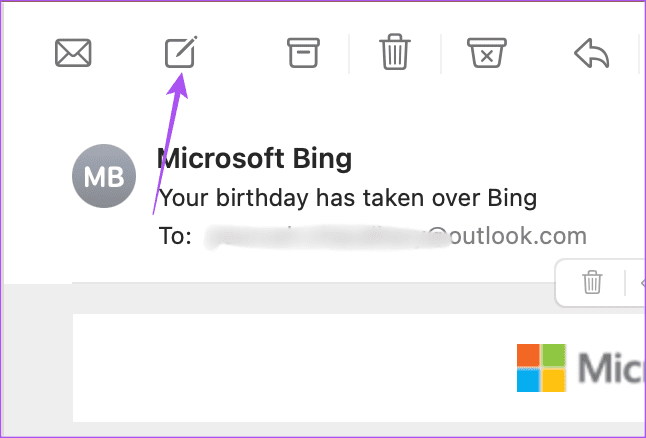646x438 pixels.
Task: Click the Microsoft Bing sender name
Action: (254, 159)
